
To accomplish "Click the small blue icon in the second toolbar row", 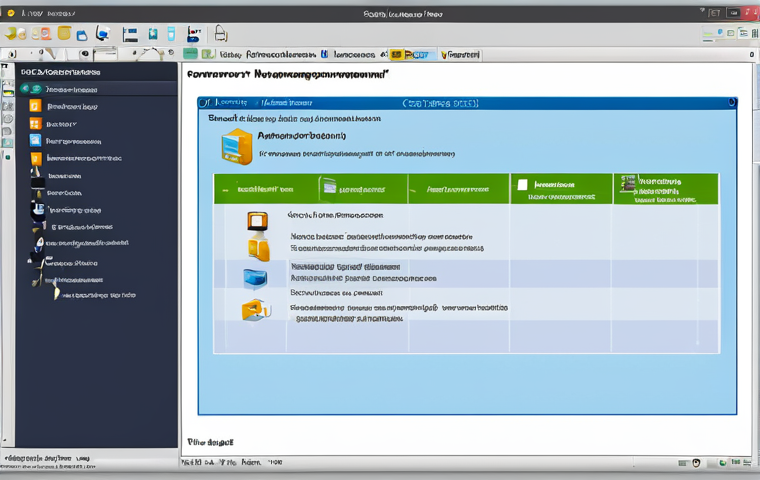I will 324,54.
